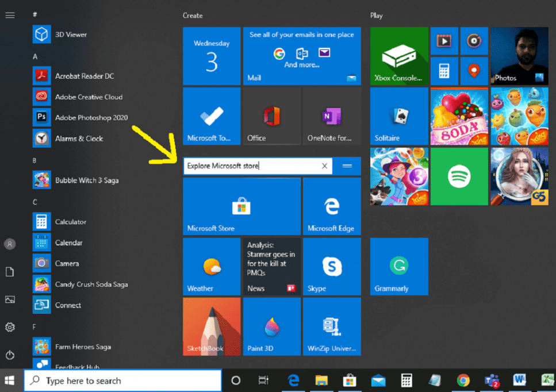Viewport: 556px width, 392px height.
Task: Launch Acrobat Reader DC from list
Action: (x=74, y=76)
